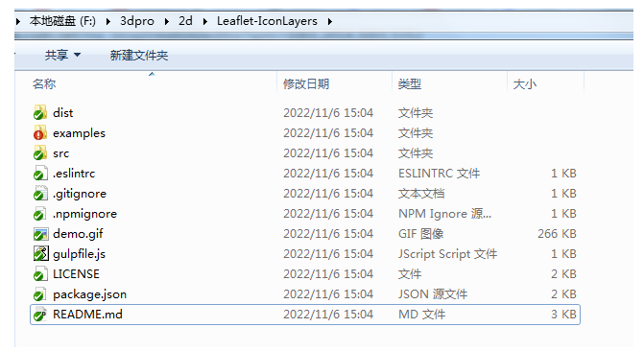This screenshot has height=351, width=644.
Task: Expand arrow before 本地磁盘 breadcrumb
Action: click(17, 21)
